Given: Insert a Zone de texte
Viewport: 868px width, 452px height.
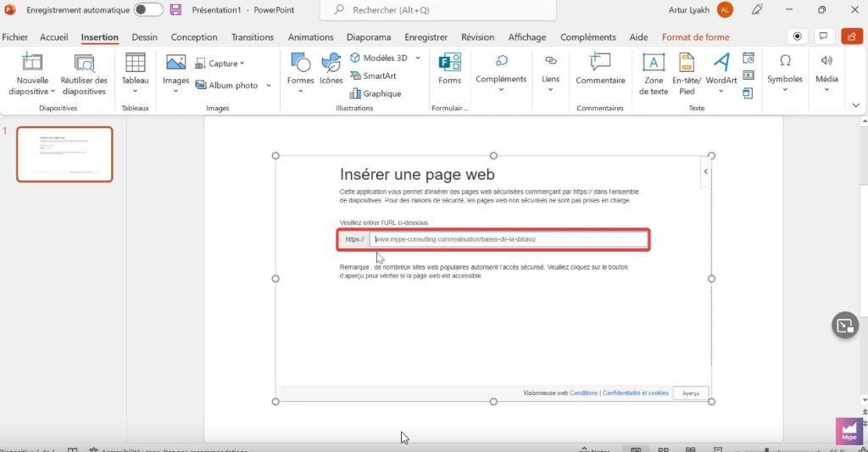Looking at the screenshot, I should pyautogui.click(x=654, y=75).
